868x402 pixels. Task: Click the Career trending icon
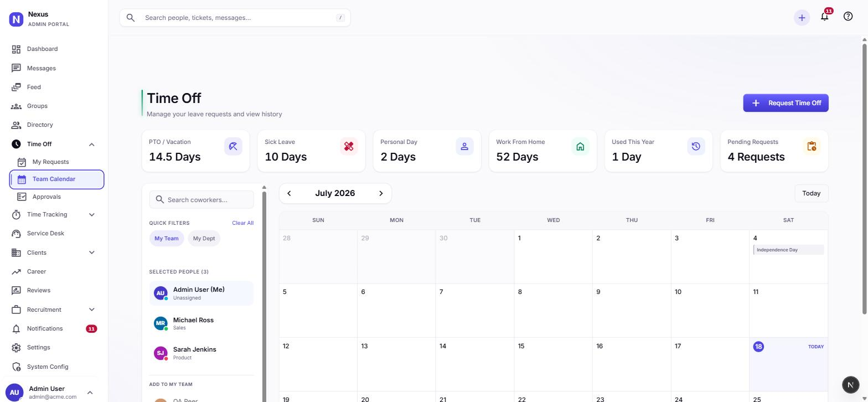click(16, 271)
